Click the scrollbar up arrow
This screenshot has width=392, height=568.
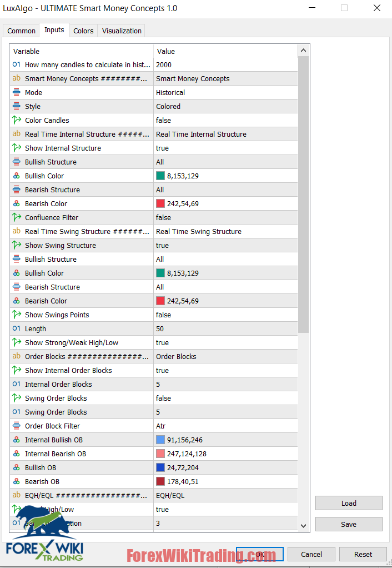click(x=303, y=51)
